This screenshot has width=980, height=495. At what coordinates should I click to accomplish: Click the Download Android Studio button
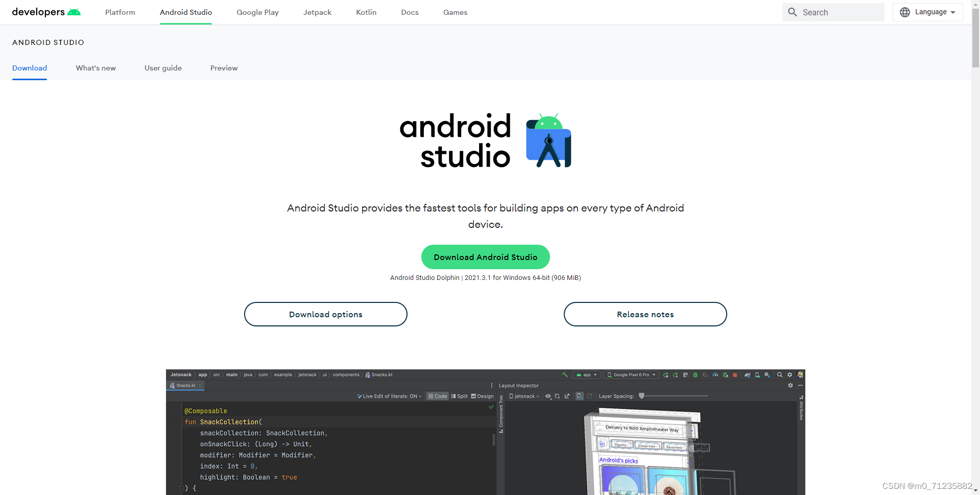[x=485, y=257]
